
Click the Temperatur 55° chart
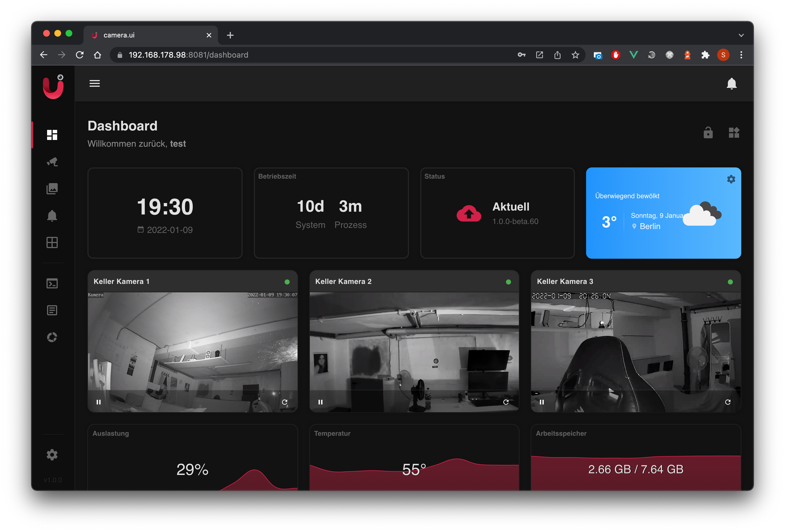[414, 457]
